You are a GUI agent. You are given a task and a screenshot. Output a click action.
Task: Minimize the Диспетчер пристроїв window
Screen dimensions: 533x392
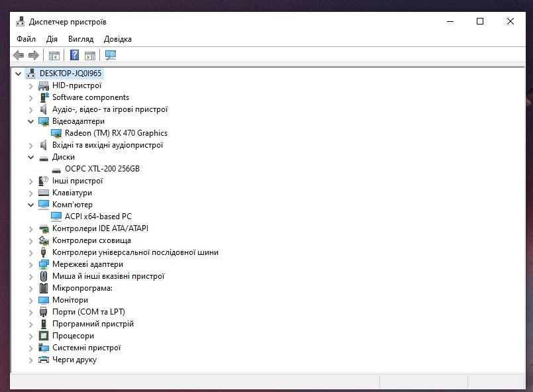click(450, 21)
